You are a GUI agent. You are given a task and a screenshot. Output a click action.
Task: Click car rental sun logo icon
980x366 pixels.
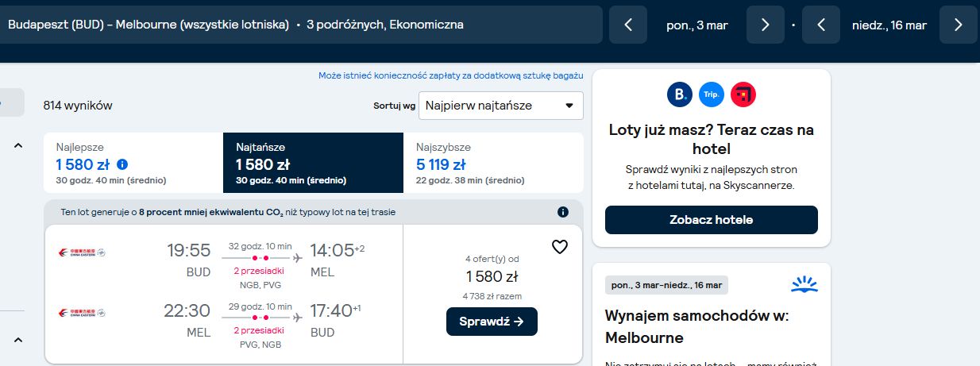tap(804, 284)
